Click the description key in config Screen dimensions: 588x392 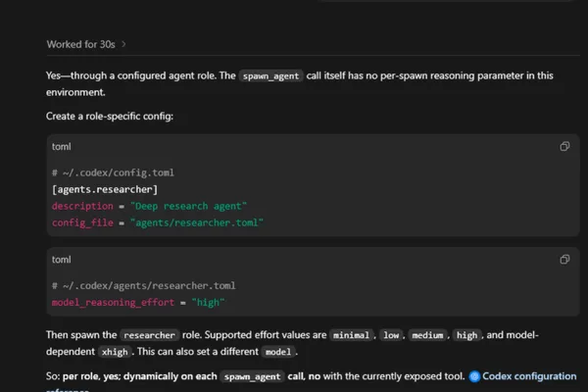tap(82, 206)
